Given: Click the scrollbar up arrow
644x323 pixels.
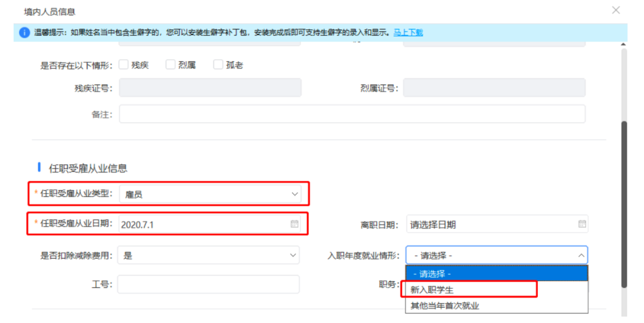Looking at the screenshot, I should tap(624, 44).
